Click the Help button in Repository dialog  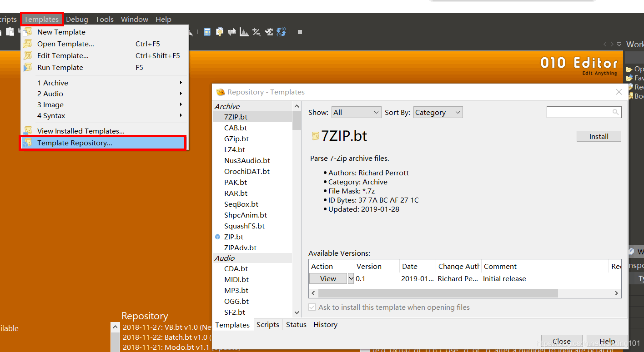[x=607, y=342]
